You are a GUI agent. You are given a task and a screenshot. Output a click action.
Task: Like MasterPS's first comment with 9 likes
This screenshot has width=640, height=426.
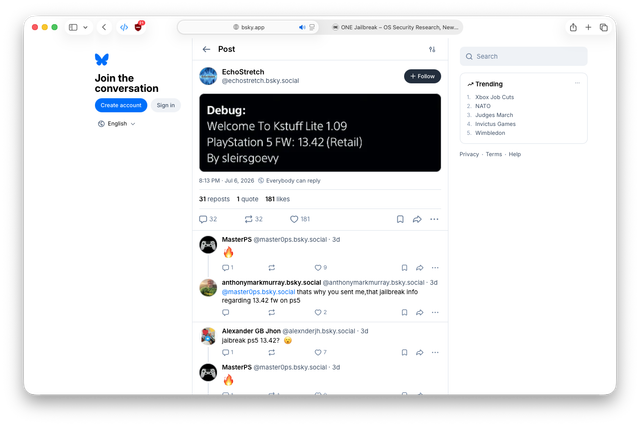pyautogui.click(x=320, y=268)
